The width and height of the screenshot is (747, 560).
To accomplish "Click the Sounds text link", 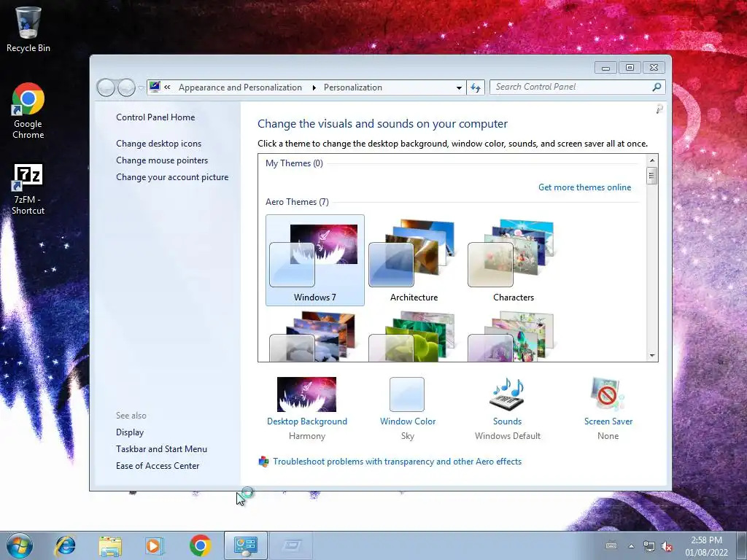I will 508,421.
